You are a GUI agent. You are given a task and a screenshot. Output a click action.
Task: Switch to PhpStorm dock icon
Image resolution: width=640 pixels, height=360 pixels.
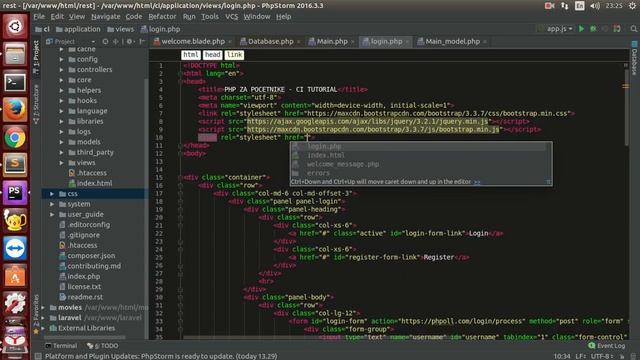pos(15,193)
